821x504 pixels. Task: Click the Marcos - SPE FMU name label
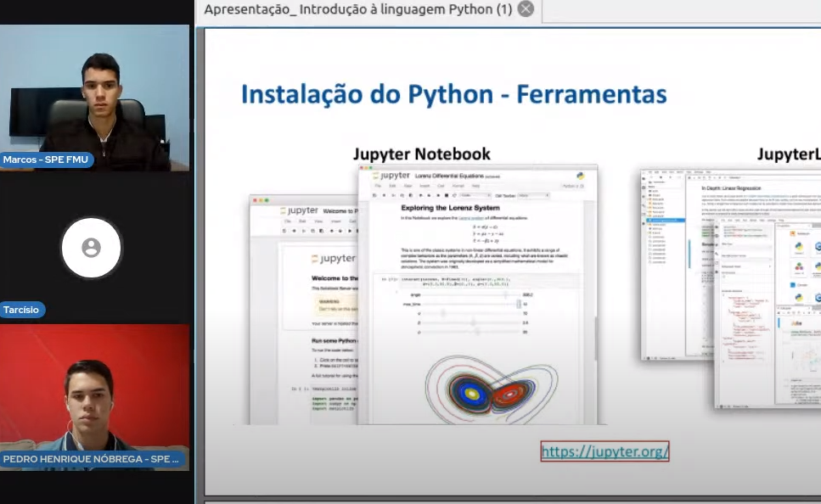[46, 160]
